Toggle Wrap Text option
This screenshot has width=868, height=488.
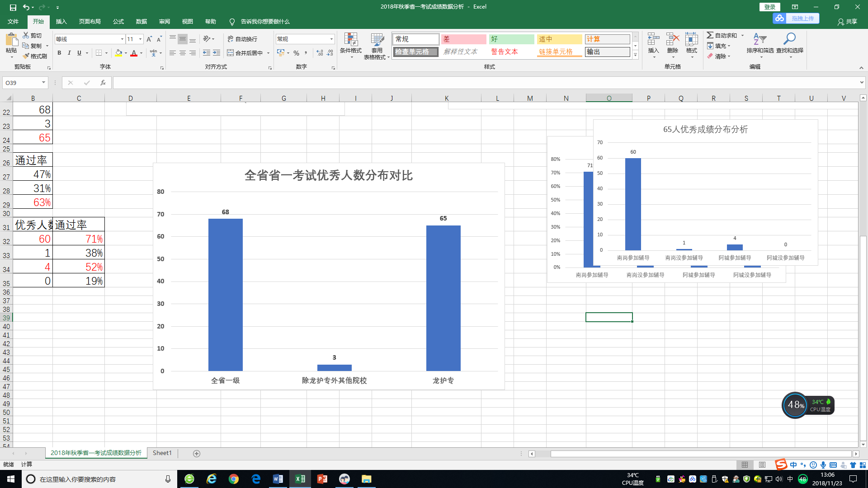(x=242, y=39)
